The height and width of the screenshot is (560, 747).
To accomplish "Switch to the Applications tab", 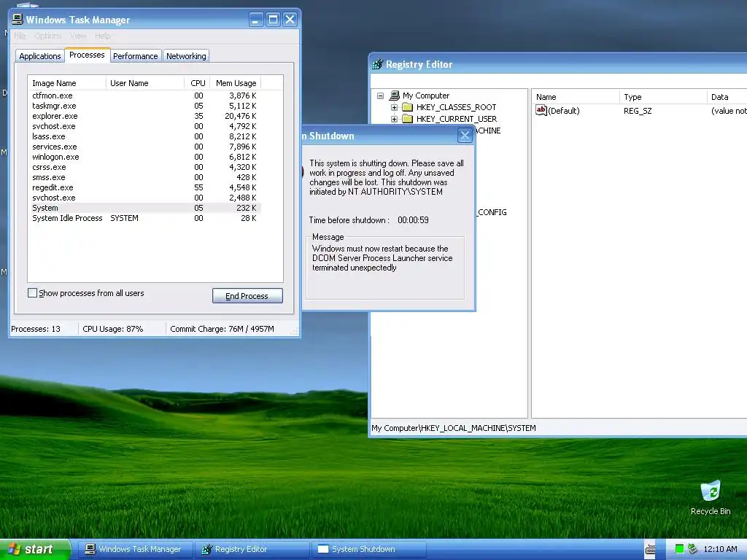I will (40, 56).
